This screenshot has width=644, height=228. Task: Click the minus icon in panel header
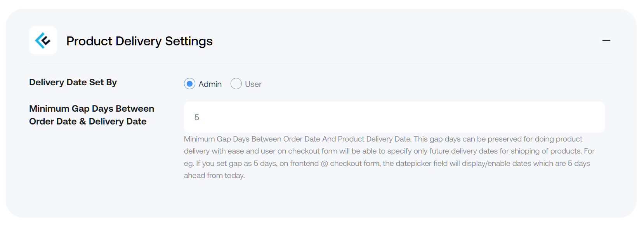tap(606, 40)
